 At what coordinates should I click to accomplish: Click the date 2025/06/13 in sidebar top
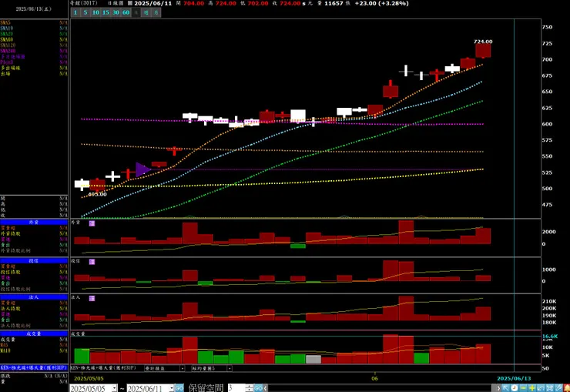pyautogui.click(x=33, y=8)
